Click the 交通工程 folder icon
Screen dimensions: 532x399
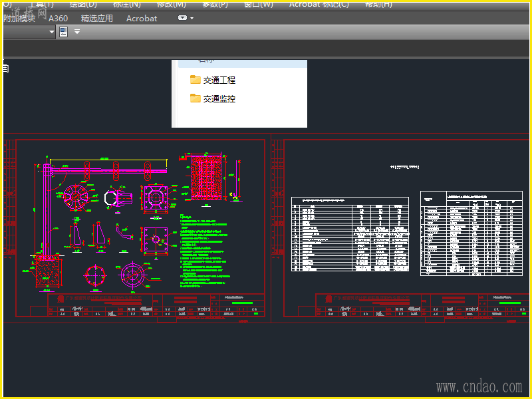coord(195,80)
